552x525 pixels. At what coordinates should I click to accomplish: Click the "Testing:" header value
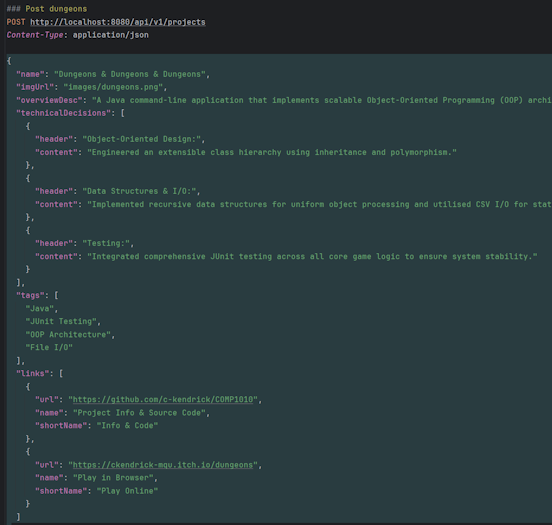click(x=106, y=243)
